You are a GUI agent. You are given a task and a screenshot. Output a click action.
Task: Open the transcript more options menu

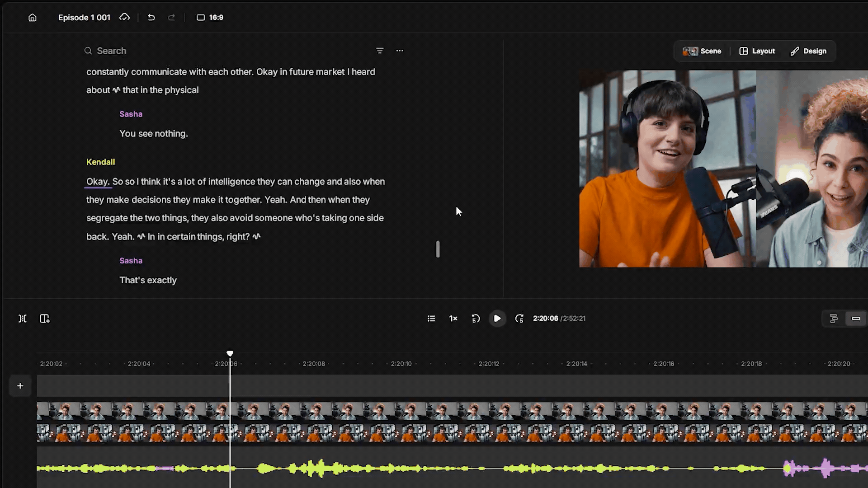coord(400,51)
